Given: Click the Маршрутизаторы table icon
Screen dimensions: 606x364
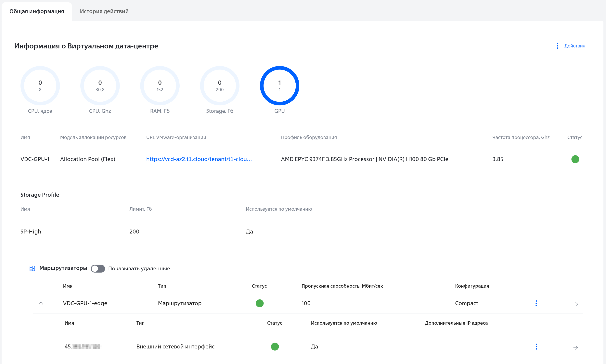Looking at the screenshot, I should click(32, 268).
